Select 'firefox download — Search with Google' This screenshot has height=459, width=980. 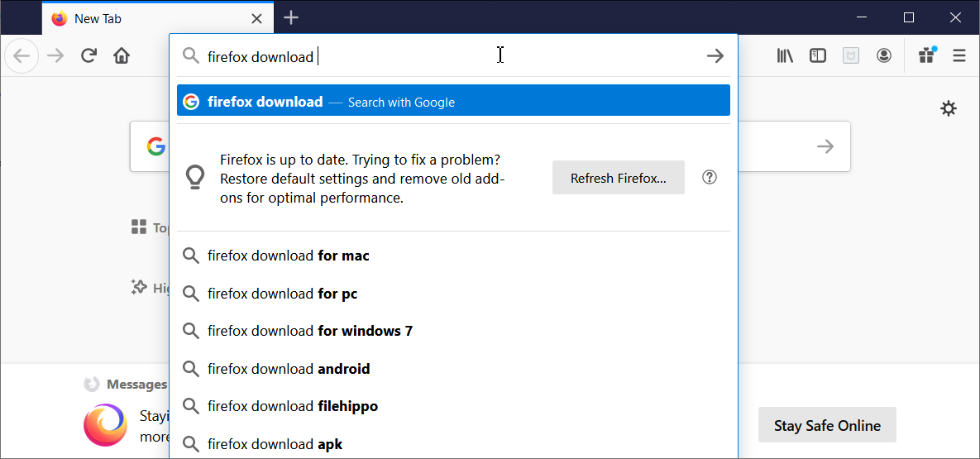(x=453, y=101)
